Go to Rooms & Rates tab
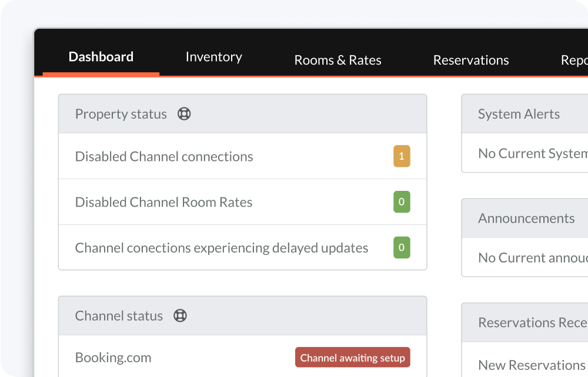This screenshot has height=377, width=588. (x=338, y=60)
